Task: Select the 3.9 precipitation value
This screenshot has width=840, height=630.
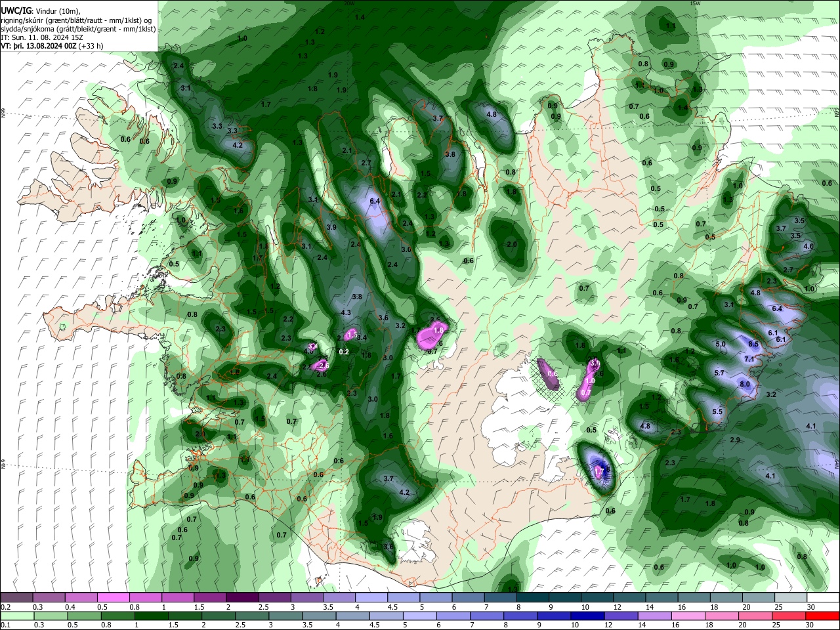Action: click(331, 227)
